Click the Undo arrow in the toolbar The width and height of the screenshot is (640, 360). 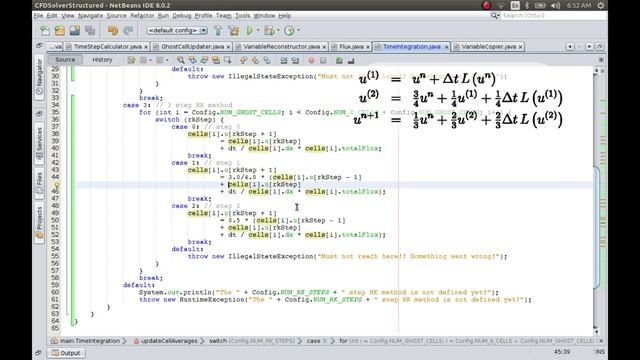[x=113, y=31]
